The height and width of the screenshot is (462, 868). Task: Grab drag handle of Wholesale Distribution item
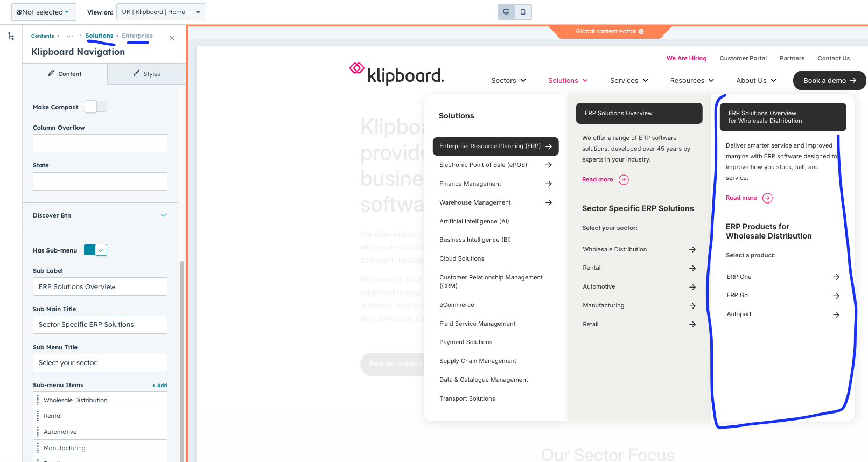click(x=38, y=400)
